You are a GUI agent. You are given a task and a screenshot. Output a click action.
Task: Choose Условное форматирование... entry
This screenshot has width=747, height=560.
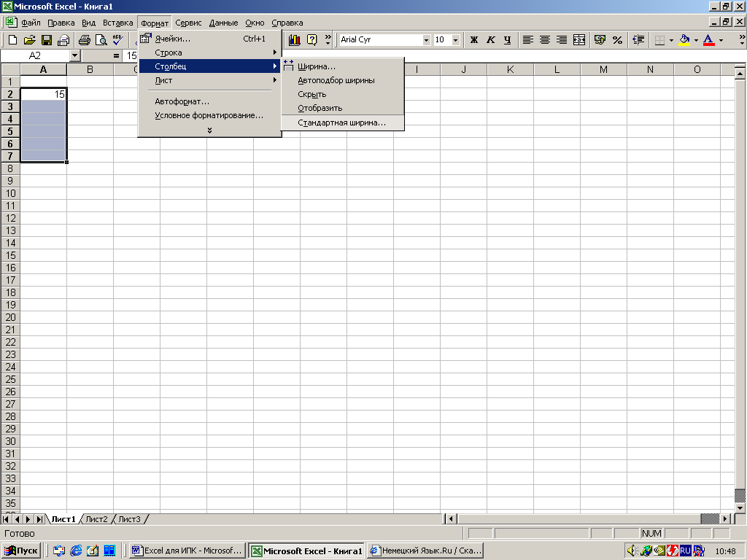[209, 115]
